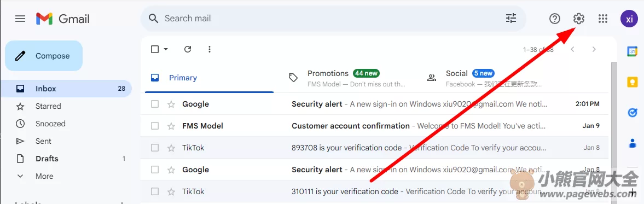This screenshot has height=204, width=644.
Task: Open the main menu hamburger icon
Action: [20, 19]
